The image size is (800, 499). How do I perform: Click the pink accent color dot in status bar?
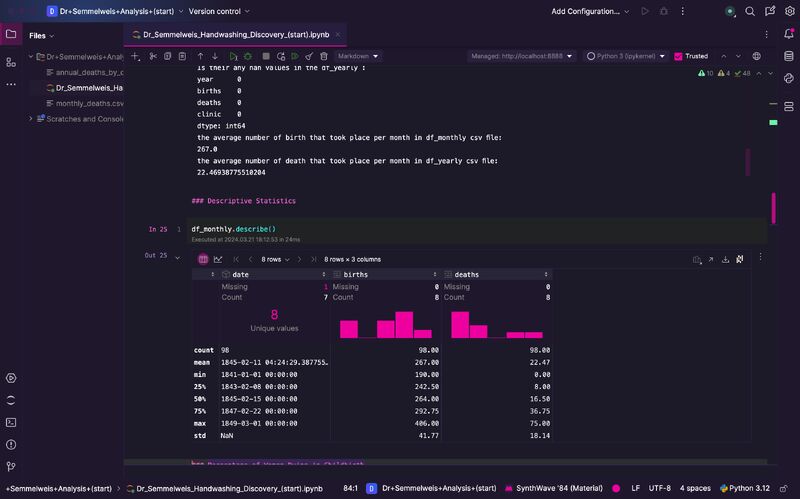pyautogui.click(x=616, y=488)
